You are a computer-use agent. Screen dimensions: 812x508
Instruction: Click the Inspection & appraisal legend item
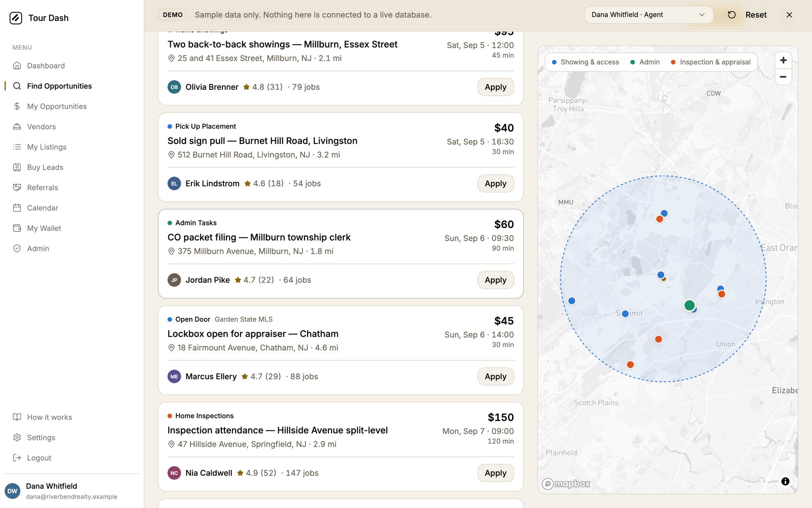coord(710,62)
